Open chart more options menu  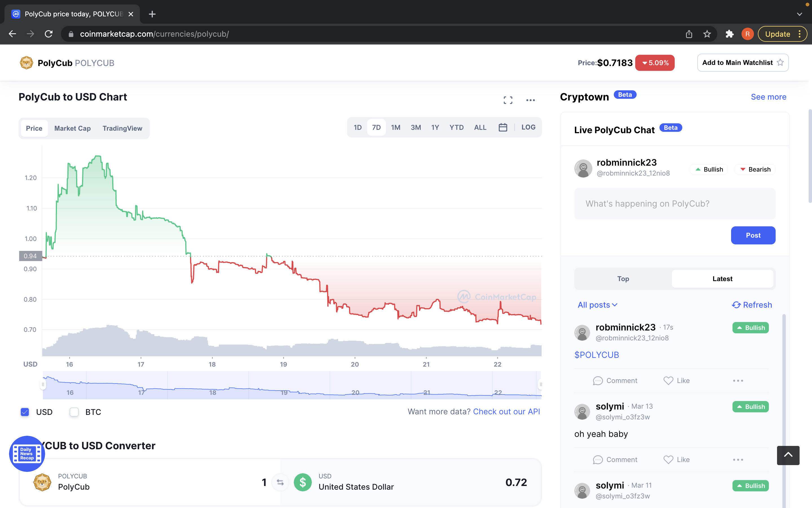point(531,100)
